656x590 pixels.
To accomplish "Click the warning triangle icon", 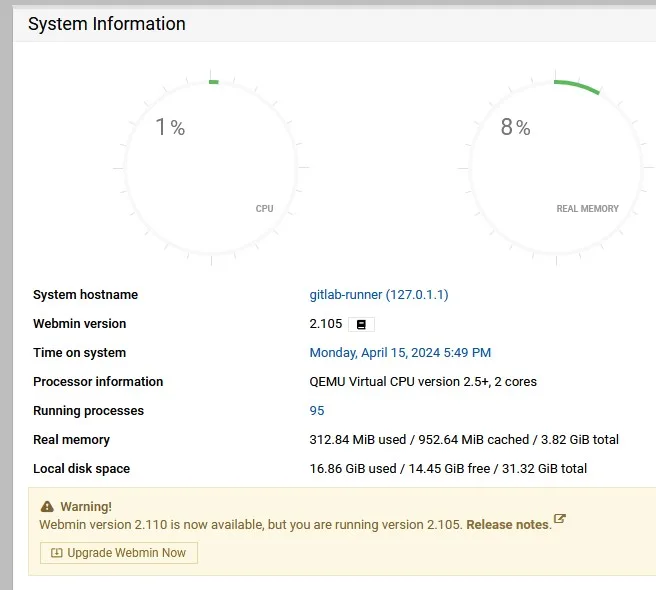I will [x=47, y=507].
